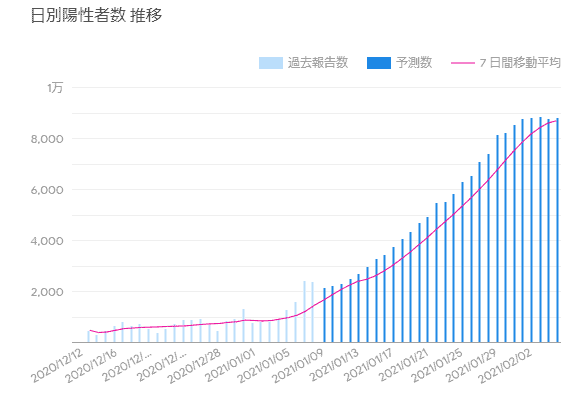Select the 7日間移動平均 legend label
The width and height of the screenshot is (578, 398).
click(x=520, y=63)
